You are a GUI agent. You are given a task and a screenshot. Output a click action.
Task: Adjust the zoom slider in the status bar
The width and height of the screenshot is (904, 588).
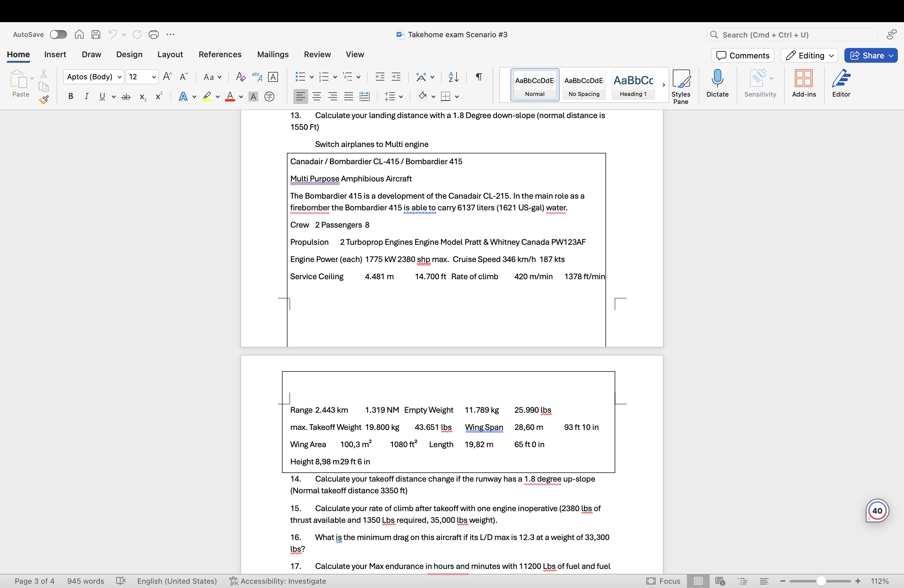(x=821, y=581)
